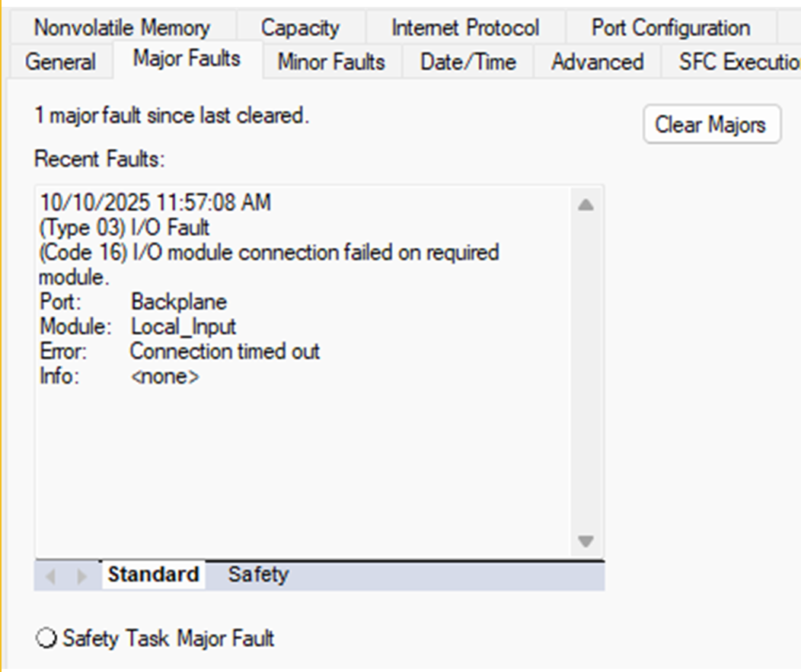Open the Capacity tab

(x=300, y=27)
